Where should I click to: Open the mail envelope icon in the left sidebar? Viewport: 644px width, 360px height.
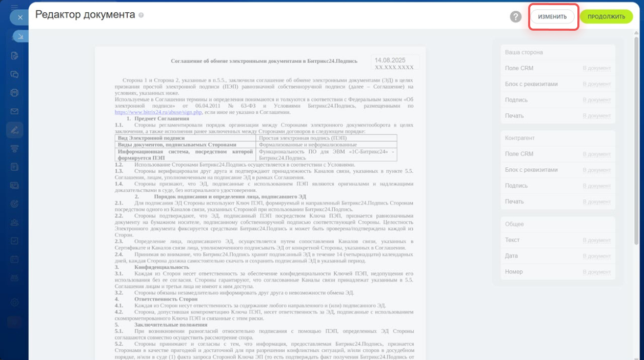click(x=14, y=111)
